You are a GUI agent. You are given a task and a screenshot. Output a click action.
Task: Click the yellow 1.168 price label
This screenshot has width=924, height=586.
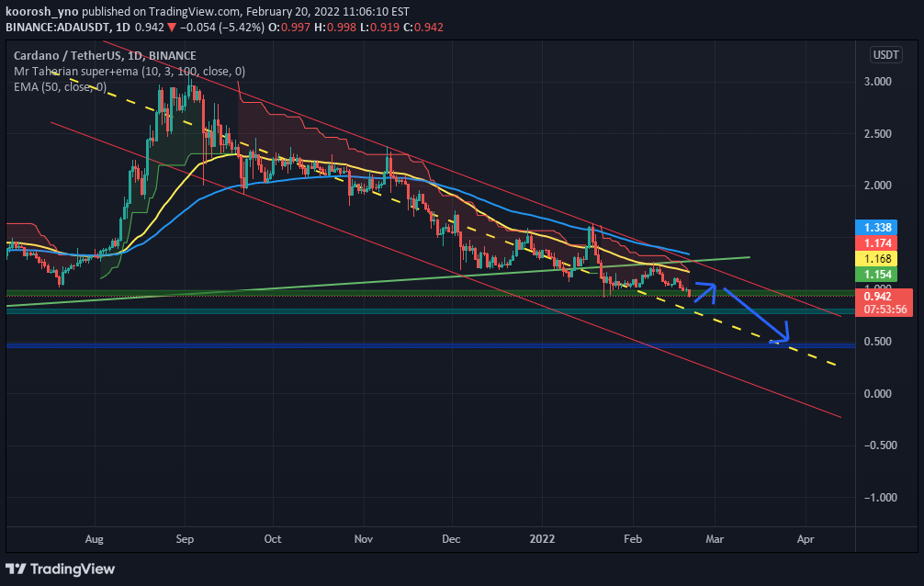(877, 259)
